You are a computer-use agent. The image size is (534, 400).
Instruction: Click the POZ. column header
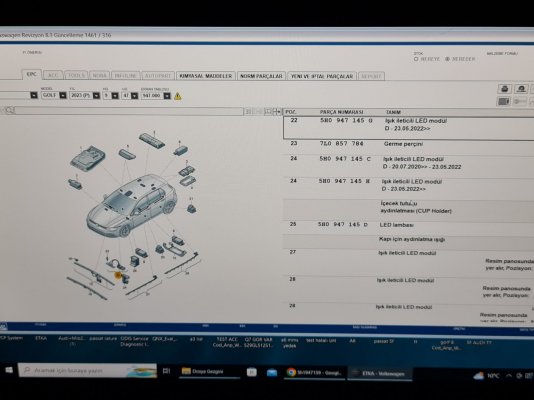coord(290,112)
